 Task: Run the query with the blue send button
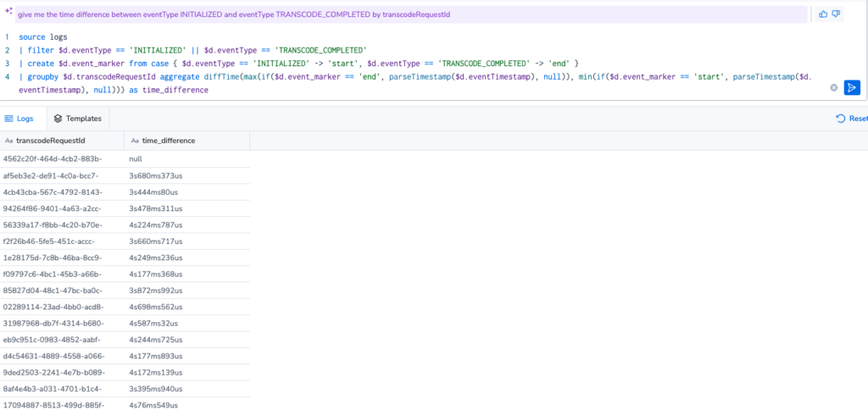[x=852, y=87]
